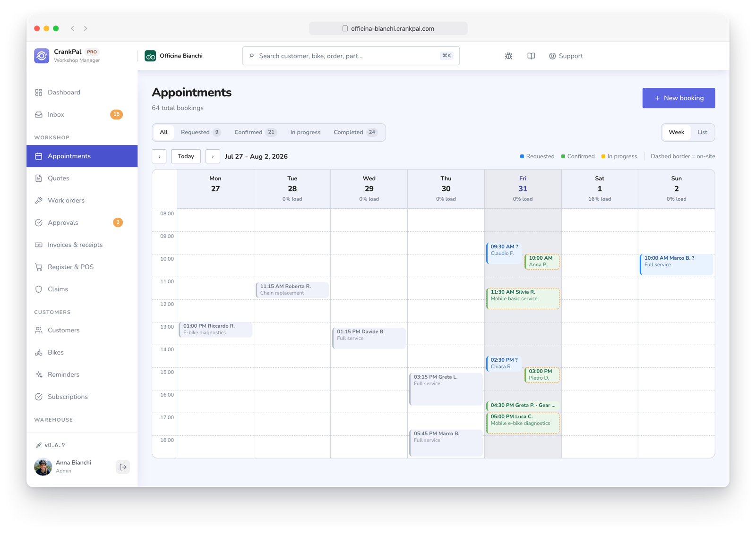This screenshot has width=756, height=534.
Task: Open the documentation book icon
Action: (x=531, y=56)
